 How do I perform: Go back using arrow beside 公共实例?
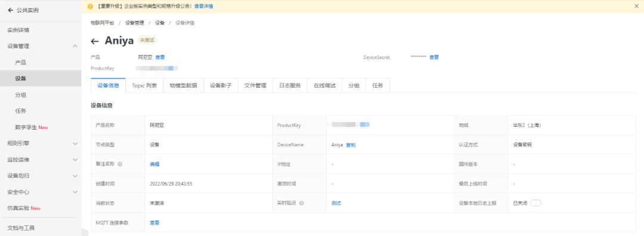pos(11,10)
